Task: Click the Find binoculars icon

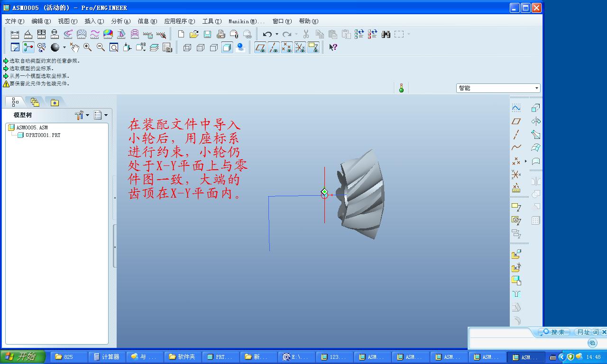Action: click(386, 34)
